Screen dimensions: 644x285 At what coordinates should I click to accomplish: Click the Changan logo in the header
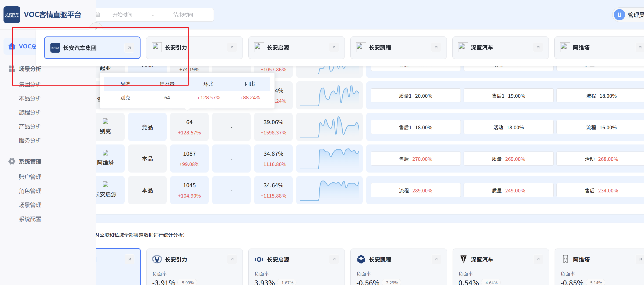click(12, 15)
